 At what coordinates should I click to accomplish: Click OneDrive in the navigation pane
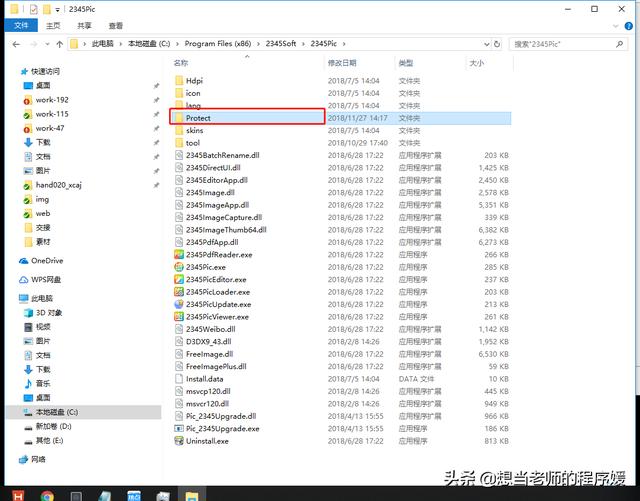click(x=47, y=260)
